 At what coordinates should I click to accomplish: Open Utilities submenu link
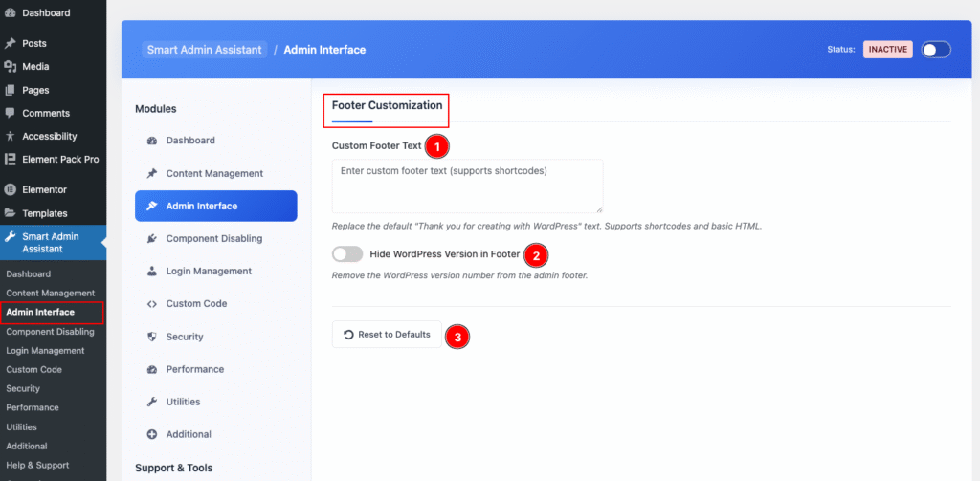[21, 427]
